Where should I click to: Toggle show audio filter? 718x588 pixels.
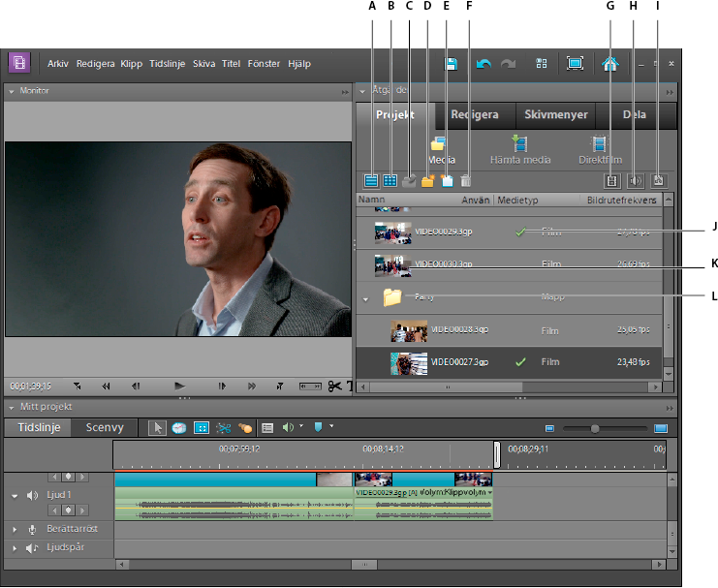[635, 181]
